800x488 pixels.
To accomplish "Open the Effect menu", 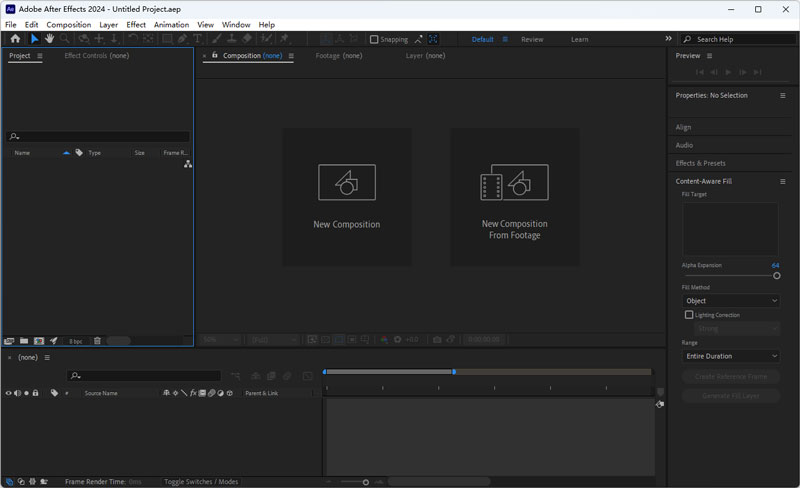I will 136,25.
